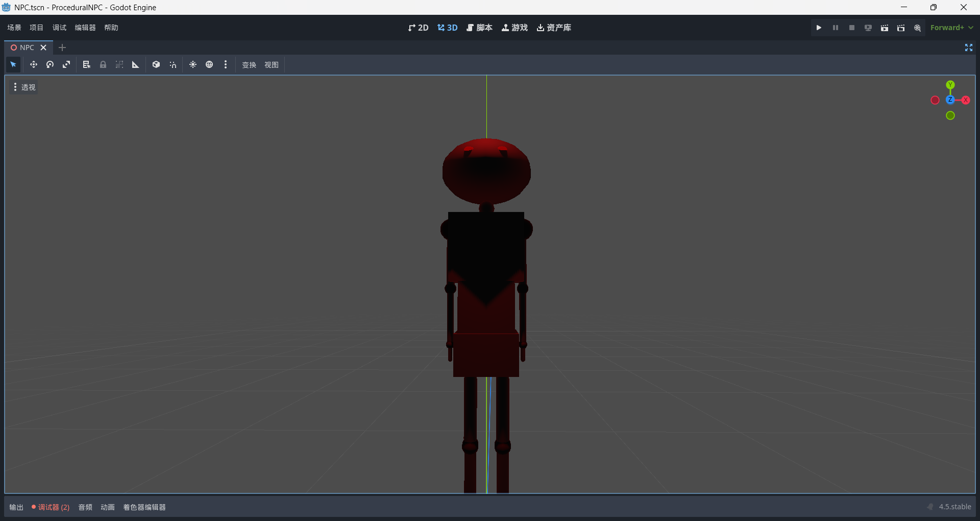The width and height of the screenshot is (980, 521).
Task: Run a specific scene clapper icon
Action: pyautogui.click(x=901, y=28)
